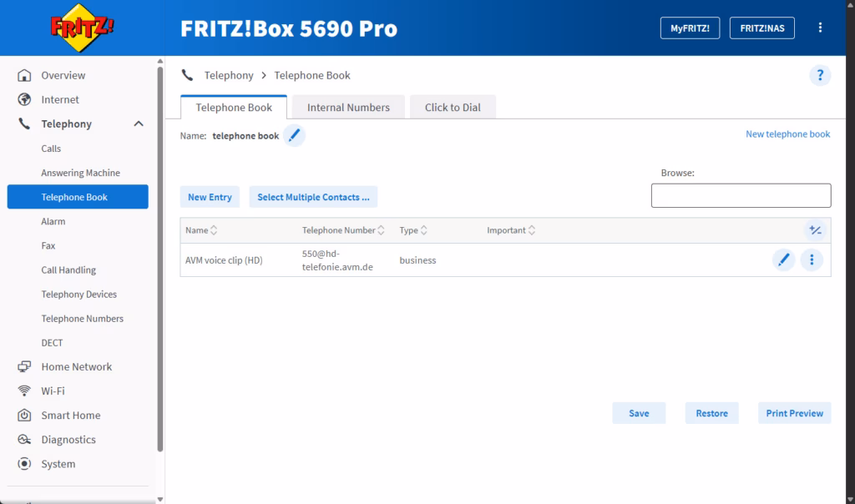This screenshot has height=504, width=855.
Task: Click the Browse search field
Action: pyautogui.click(x=741, y=195)
